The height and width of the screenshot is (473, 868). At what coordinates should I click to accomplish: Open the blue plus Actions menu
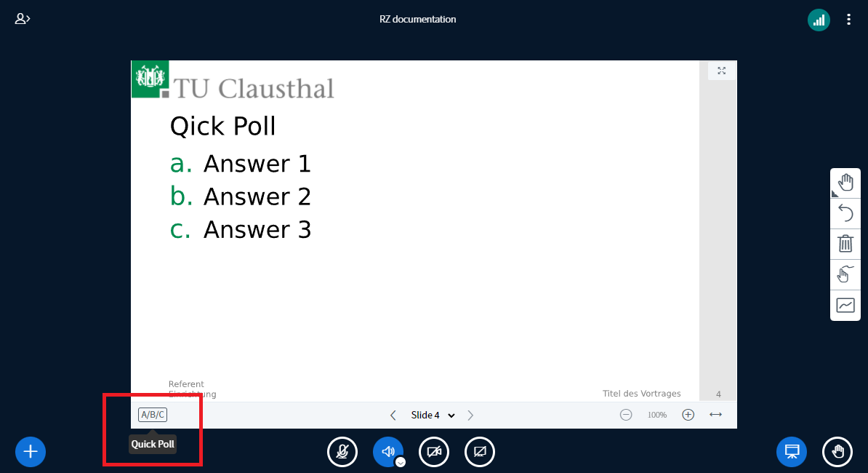[31, 452]
